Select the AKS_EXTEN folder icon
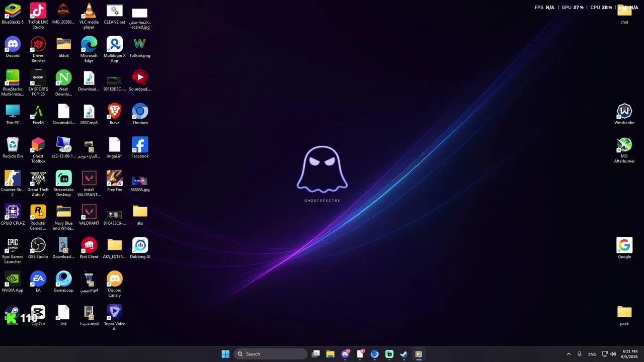644x362 pixels. [x=115, y=248]
